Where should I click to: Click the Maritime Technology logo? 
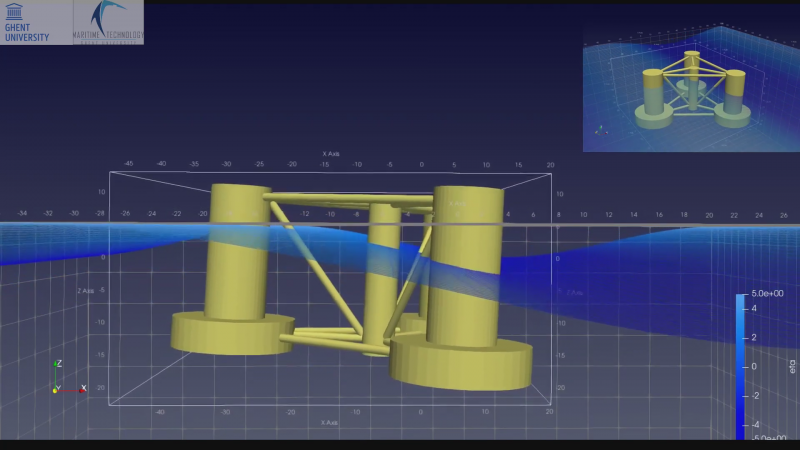pyautogui.click(x=108, y=22)
